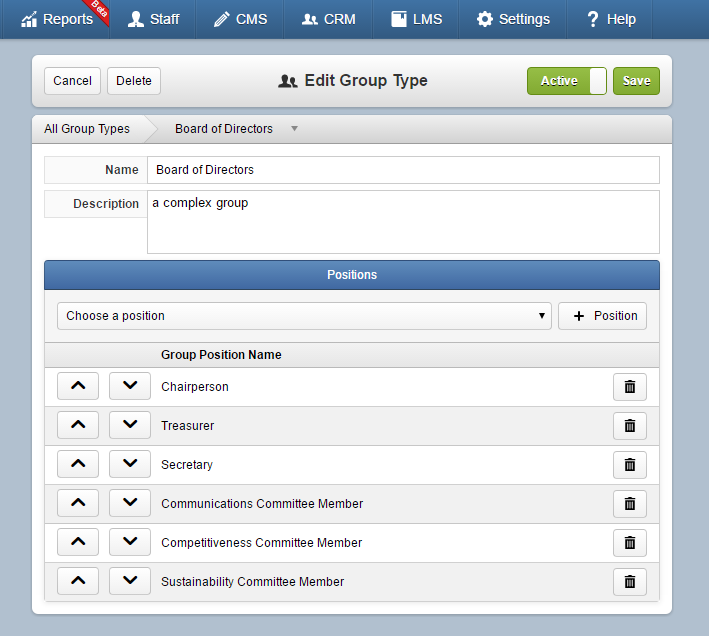Image resolution: width=709 pixels, height=636 pixels.
Task: Move Sustainability Committee Member down
Action: point(130,581)
